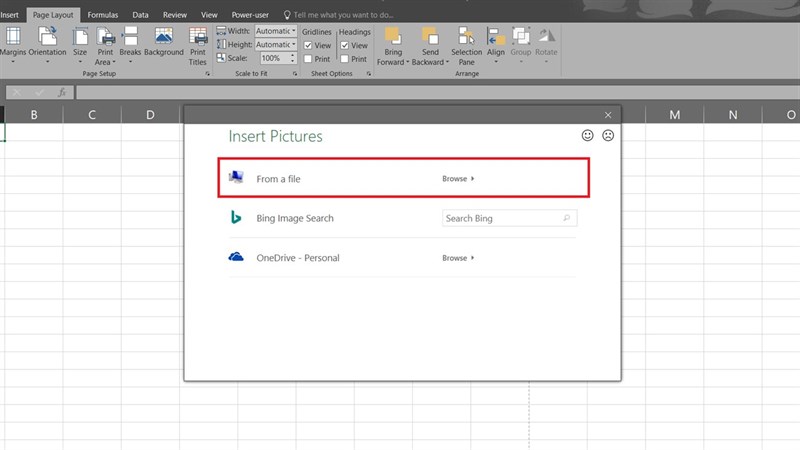The width and height of the screenshot is (800, 450).
Task: Click the formula bar cancel X
Action: click(x=17, y=92)
